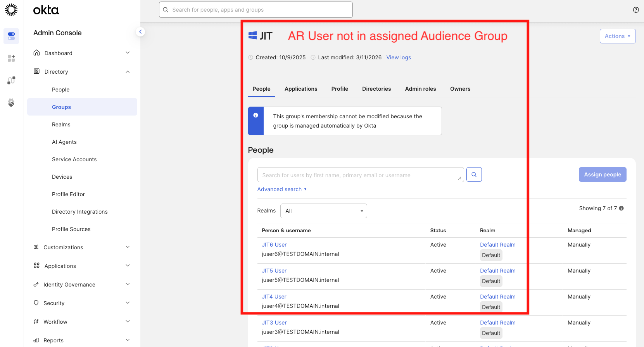The width and height of the screenshot is (644, 347).
Task: Collapse the Directory menu chevron
Action: point(128,72)
